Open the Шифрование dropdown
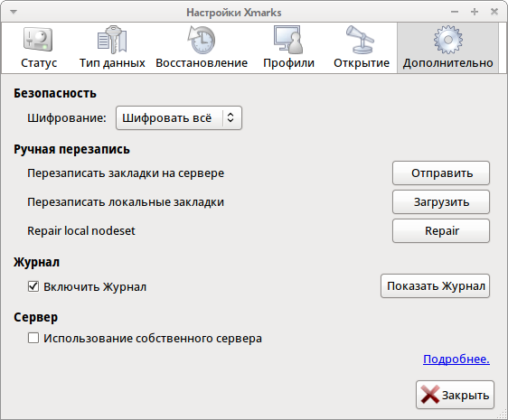The height and width of the screenshot is (420, 508). (x=179, y=118)
